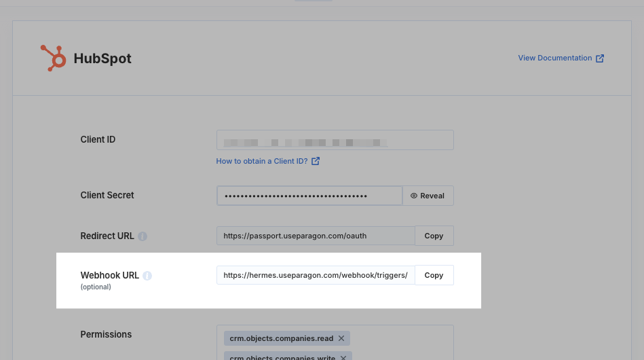The height and width of the screenshot is (360, 644).
Task: Click the Client ID label
Action: point(98,139)
